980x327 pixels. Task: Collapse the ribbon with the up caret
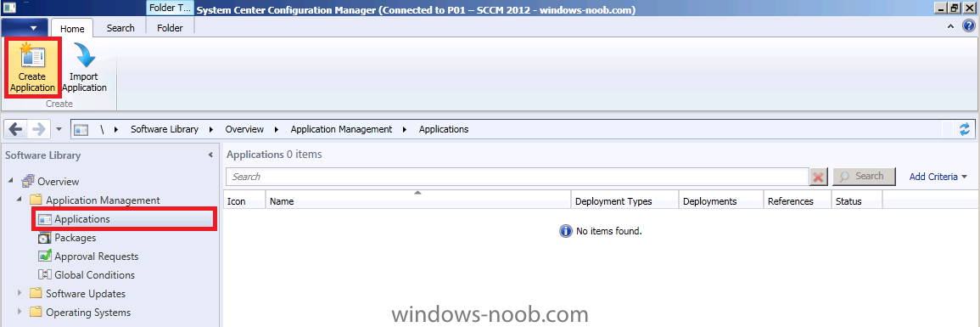pyautogui.click(x=950, y=26)
